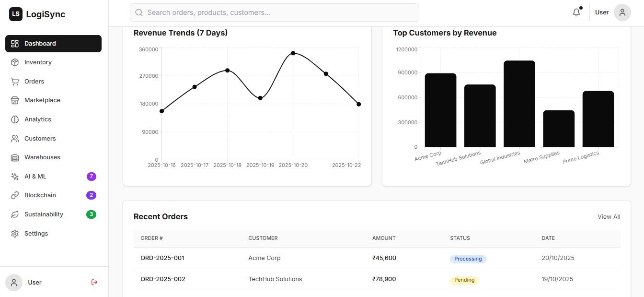Open the user profile avatar at top right
The image size is (644, 297).
click(622, 12)
